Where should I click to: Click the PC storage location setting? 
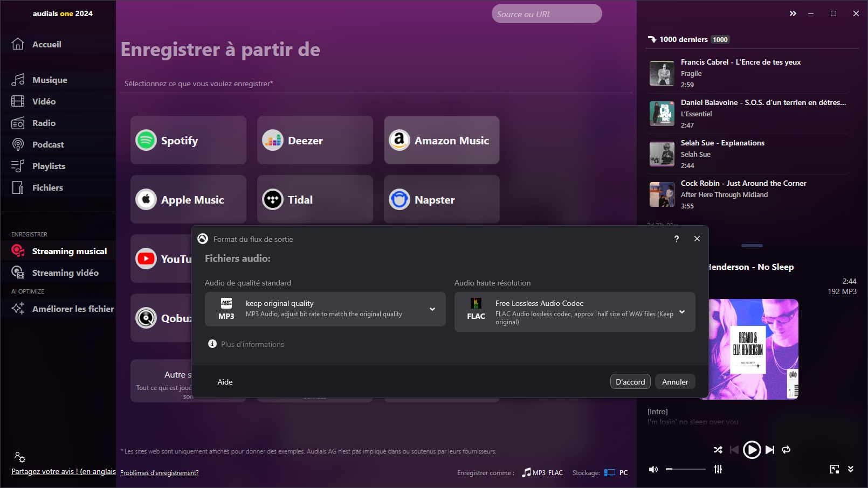click(616, 473)
